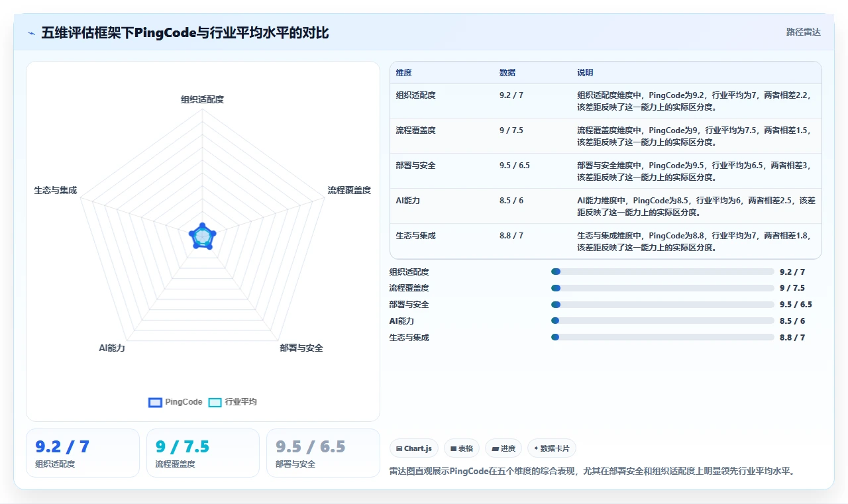Select the 进度 tag chip
Screen dimensions: 848x504
tap(503, 448)
